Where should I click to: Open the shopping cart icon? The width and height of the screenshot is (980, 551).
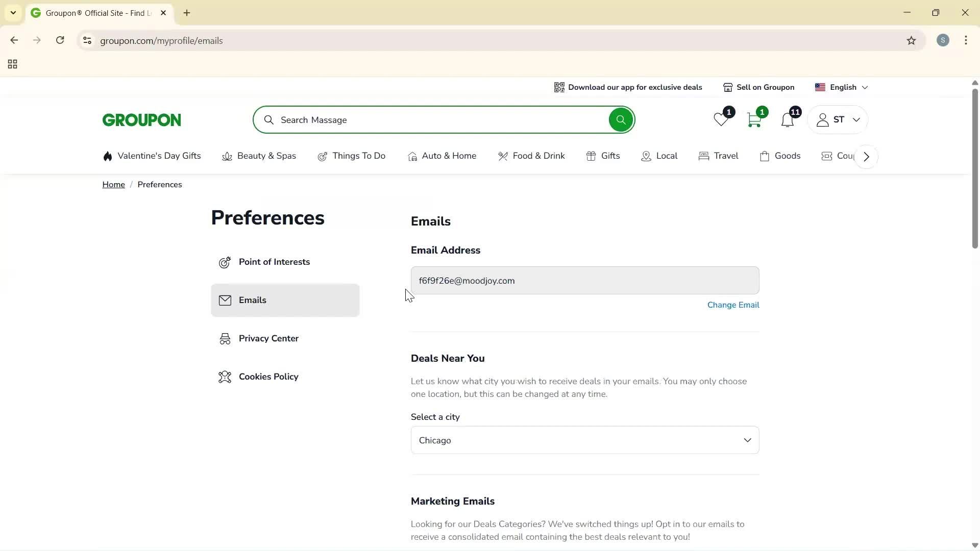pos(754,120)
